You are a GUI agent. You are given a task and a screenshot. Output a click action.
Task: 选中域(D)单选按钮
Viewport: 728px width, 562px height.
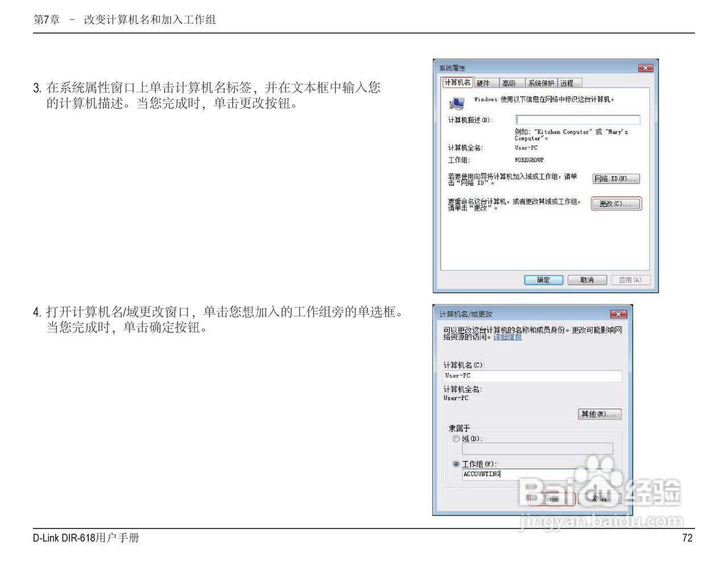456,439
